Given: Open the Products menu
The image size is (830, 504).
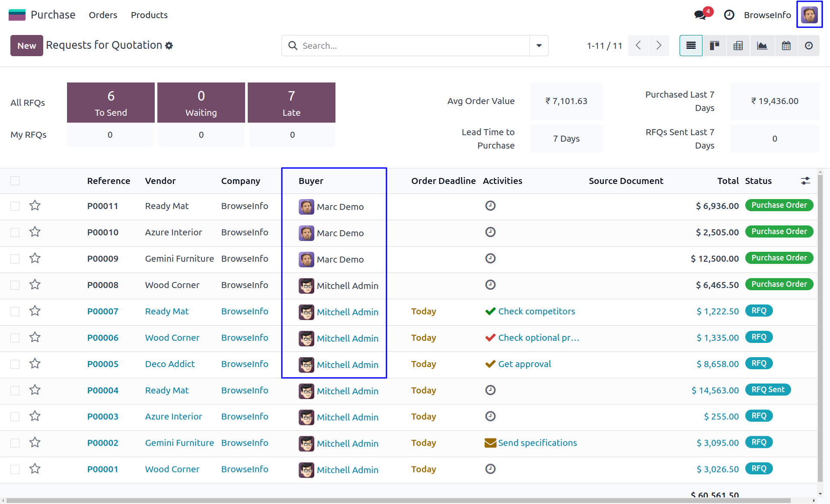Looking at the screenshot, I should pyautogui.click(x=149, y=15).
